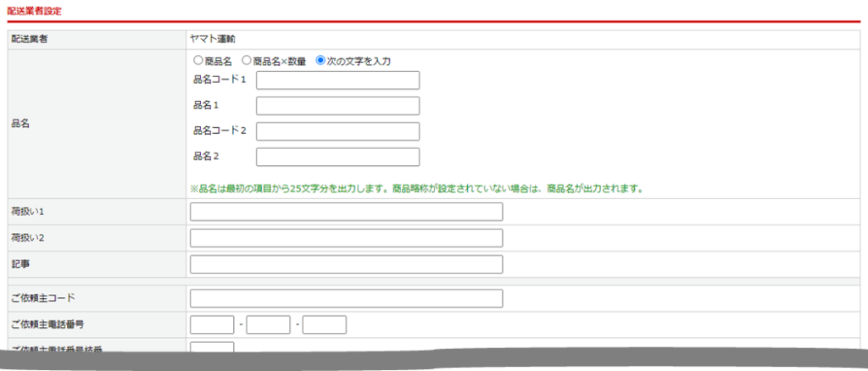This screenshot has width=868, height=371.
Task: Click the green 品名 note text
Action: pos(416,189)
